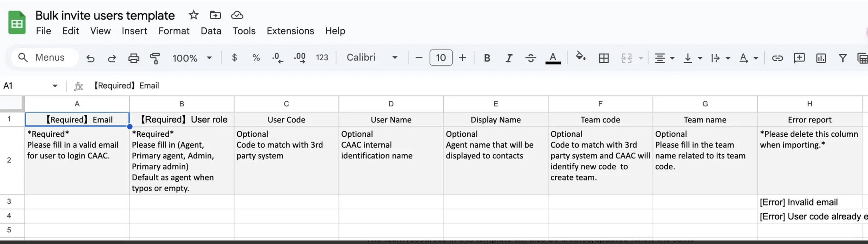Click the Undo icon in toolbar
868x244 pixels.
tap(91, 58)
